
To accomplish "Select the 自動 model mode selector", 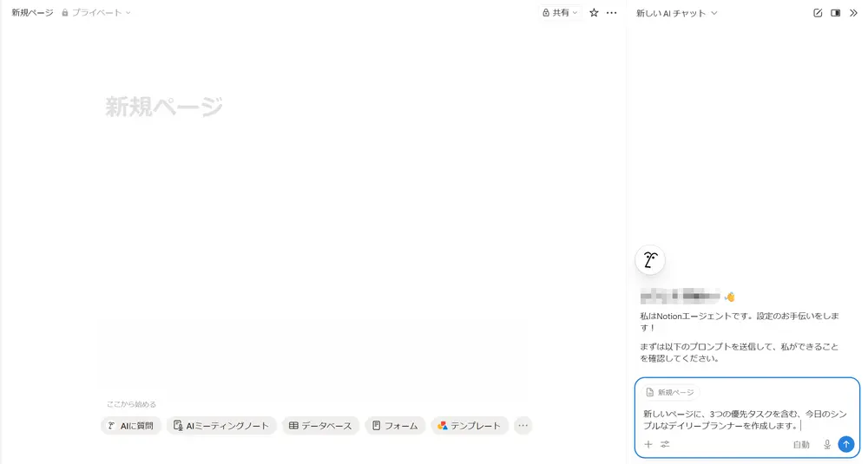I will point(801,445).
